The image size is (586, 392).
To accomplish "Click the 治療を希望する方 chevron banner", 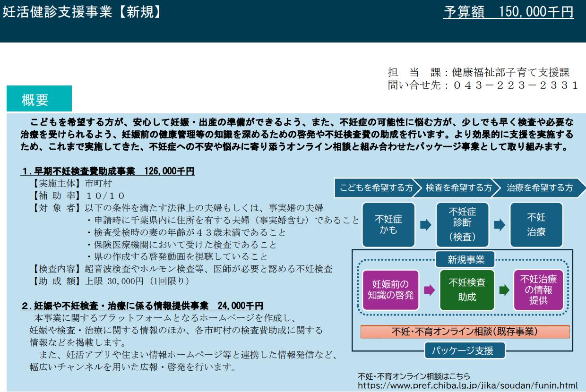I will 539,187.
